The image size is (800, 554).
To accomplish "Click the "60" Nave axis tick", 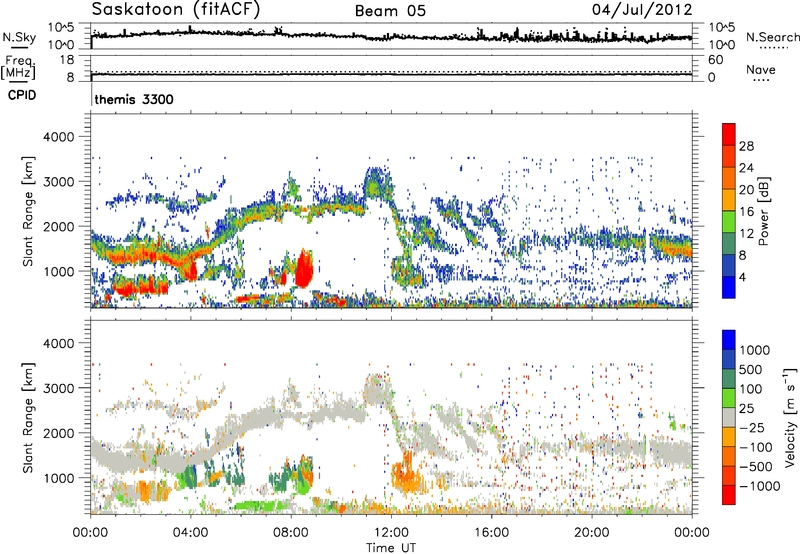I will point(716,60).
